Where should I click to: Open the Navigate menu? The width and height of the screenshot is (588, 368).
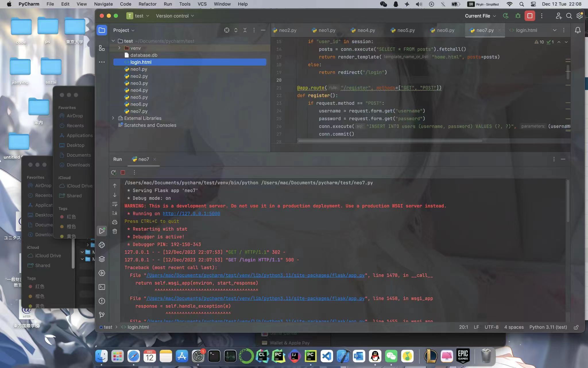pos(103,4)
